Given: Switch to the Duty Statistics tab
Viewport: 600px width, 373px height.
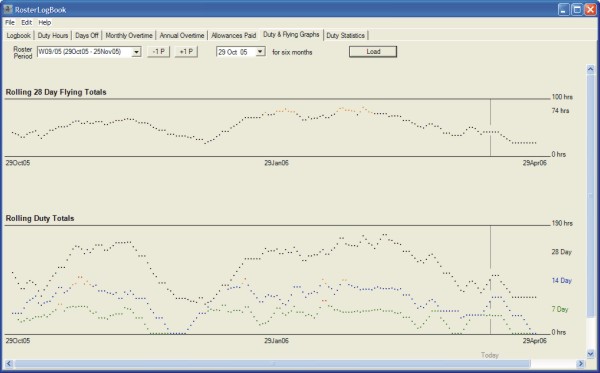Looking at the screenshot, I should pos(345,36).
